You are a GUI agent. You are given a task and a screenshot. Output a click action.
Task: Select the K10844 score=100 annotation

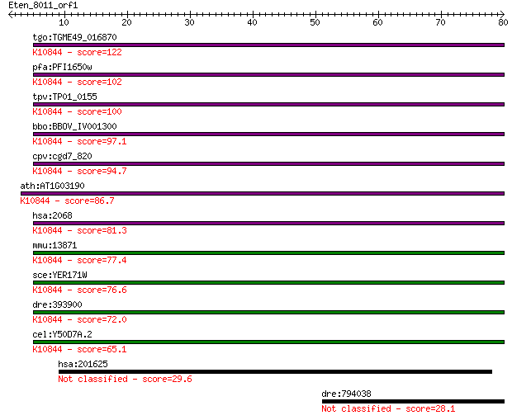pyautogui.click(x=77, y=111)
